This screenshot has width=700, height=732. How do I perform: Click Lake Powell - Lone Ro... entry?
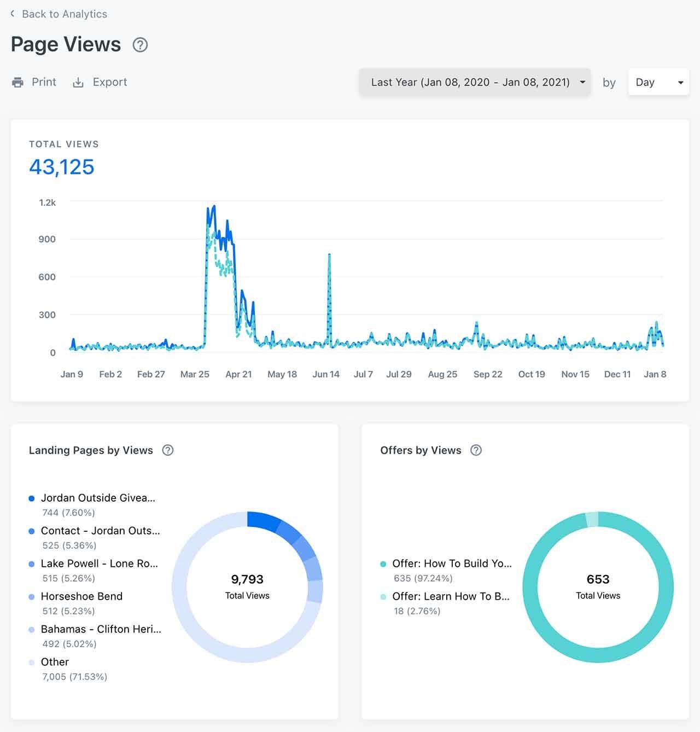pos(100,563)
